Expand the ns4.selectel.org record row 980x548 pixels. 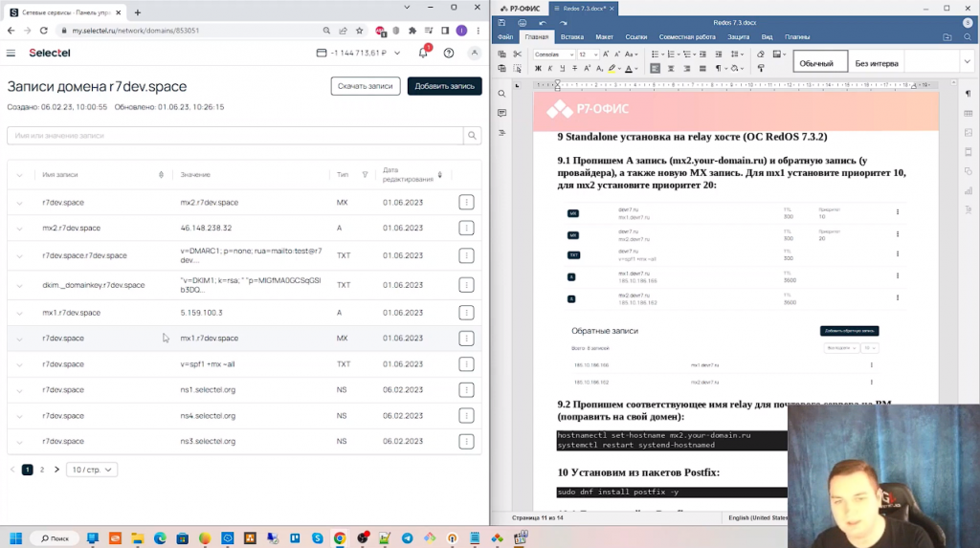(x=19, y=416)
